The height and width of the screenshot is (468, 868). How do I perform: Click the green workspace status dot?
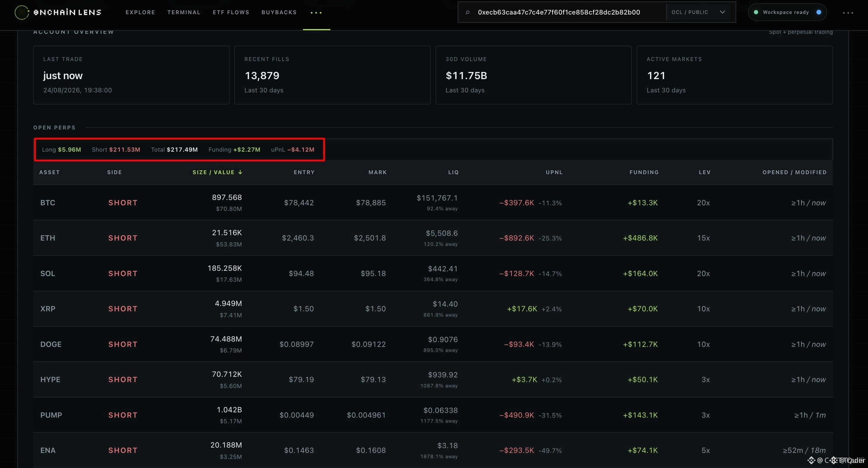tap(756, 12)
